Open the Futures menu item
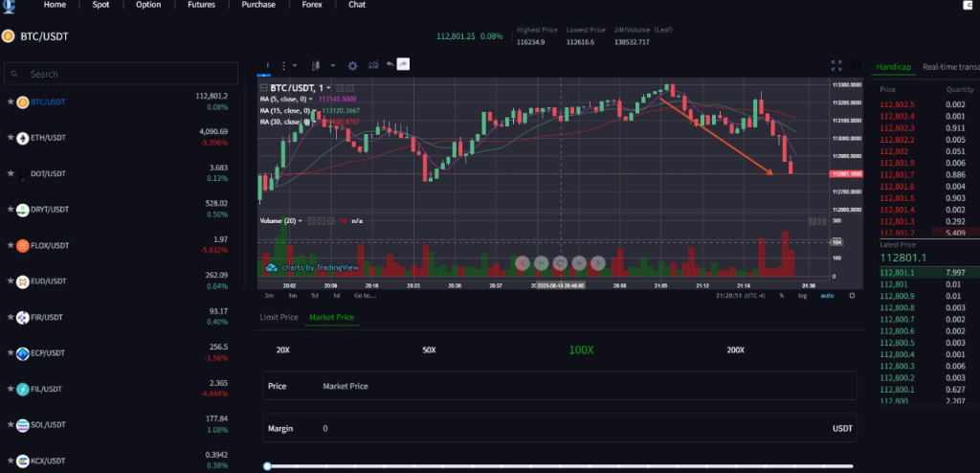 pos(200,5)
